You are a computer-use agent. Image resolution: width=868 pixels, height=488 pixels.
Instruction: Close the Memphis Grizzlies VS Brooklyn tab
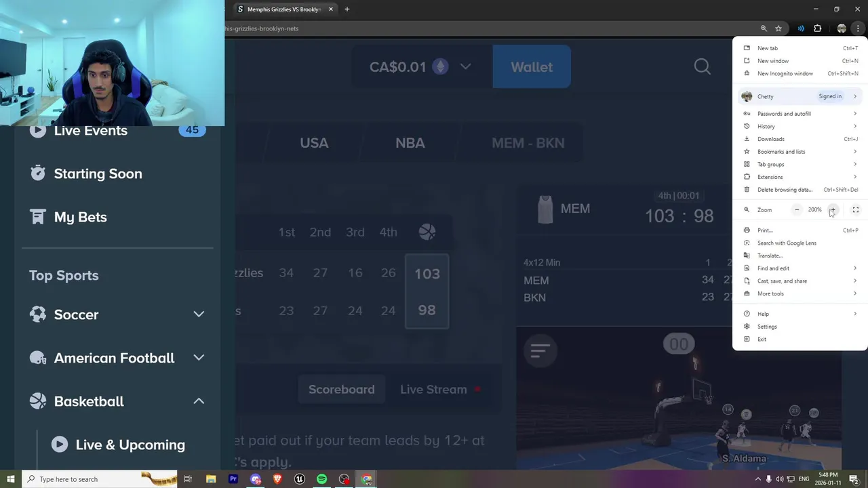tap(331, 9)
